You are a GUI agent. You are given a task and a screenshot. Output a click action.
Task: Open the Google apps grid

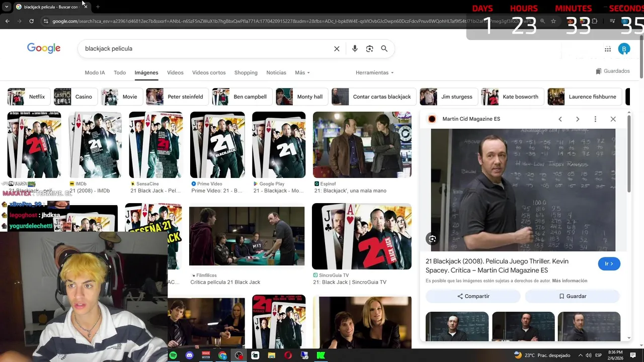tap(608, 49)
